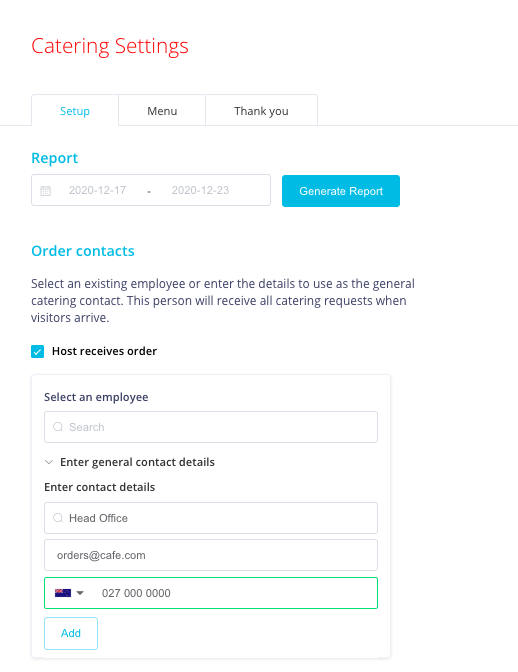Click the 027 000 0000 phone number field

point(211,593)
